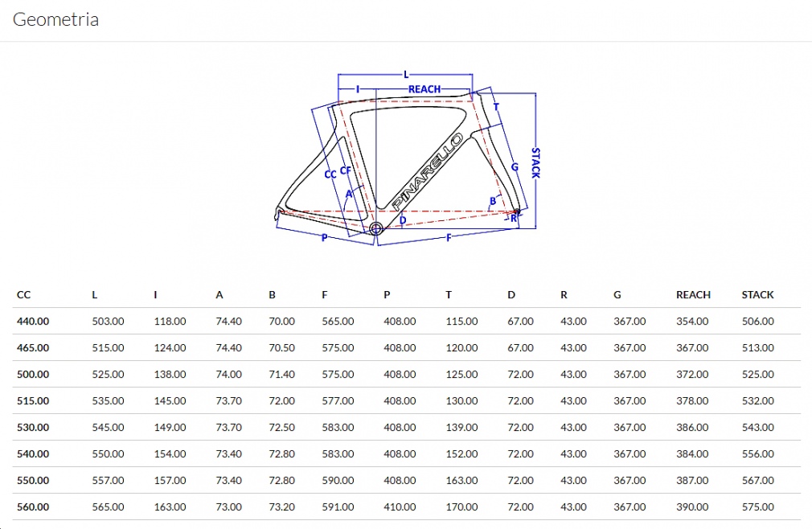Select the 440.00 frame size row label
This screenshot has height=529, width=812.
(x=33, y=322)
